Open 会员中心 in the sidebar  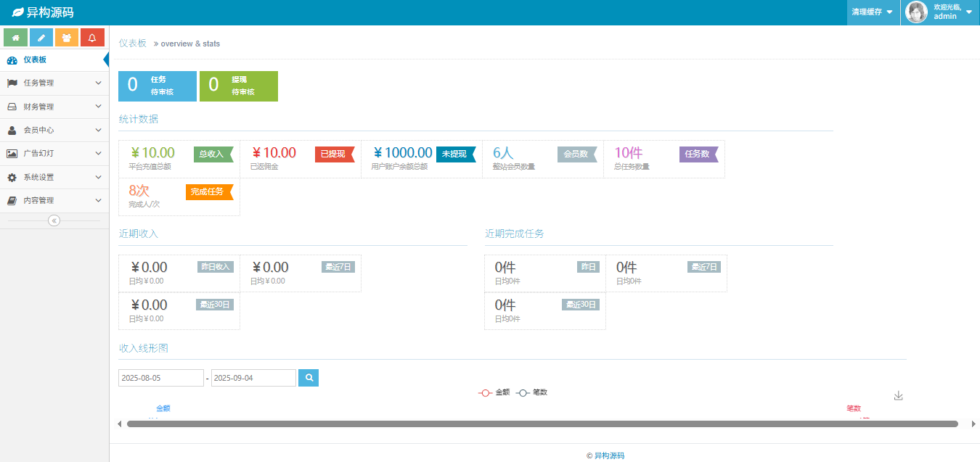click(x=54, y=130)
